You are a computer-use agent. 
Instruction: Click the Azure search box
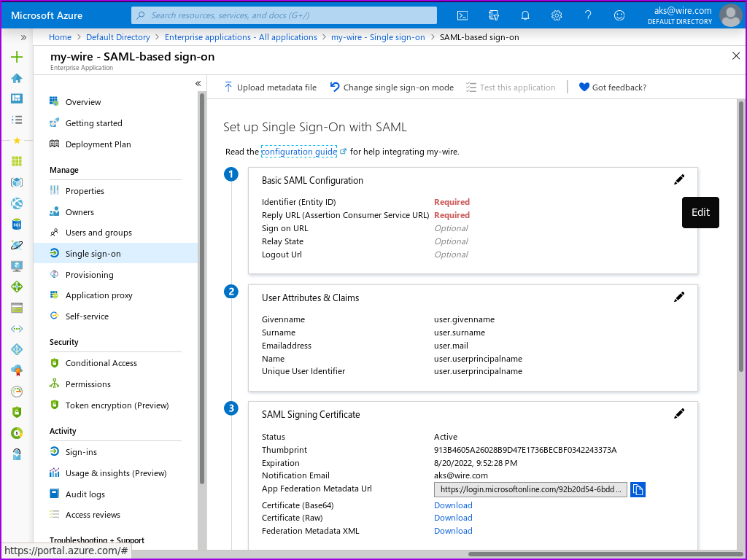pos(285,15)
